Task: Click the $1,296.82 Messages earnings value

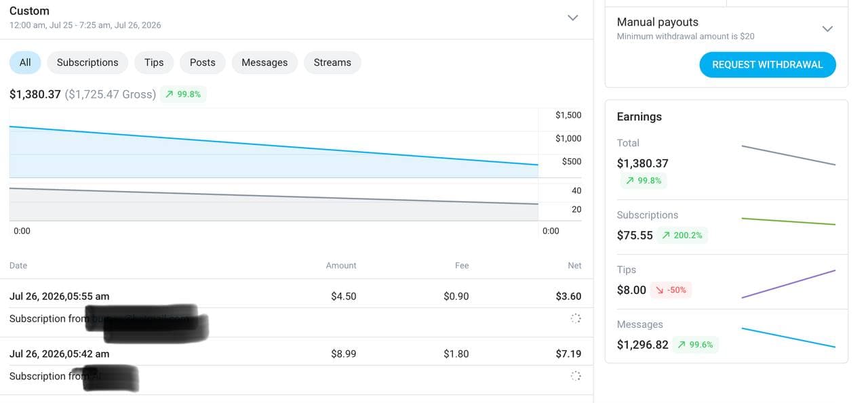Action: tap(643, 345)
